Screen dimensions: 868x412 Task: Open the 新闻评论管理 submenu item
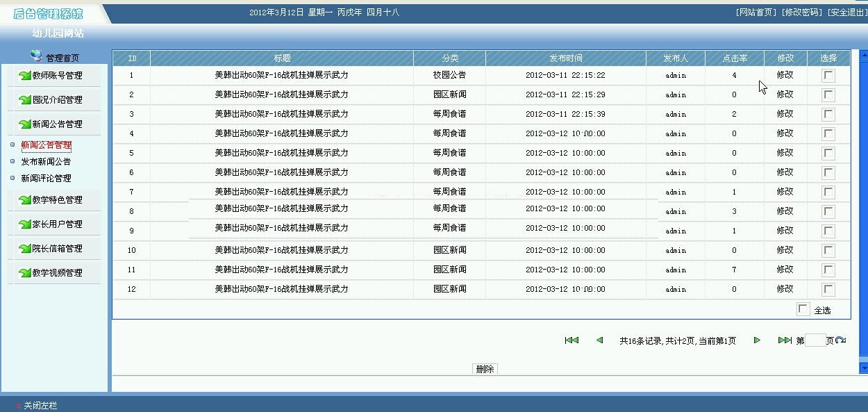[46, 179]
